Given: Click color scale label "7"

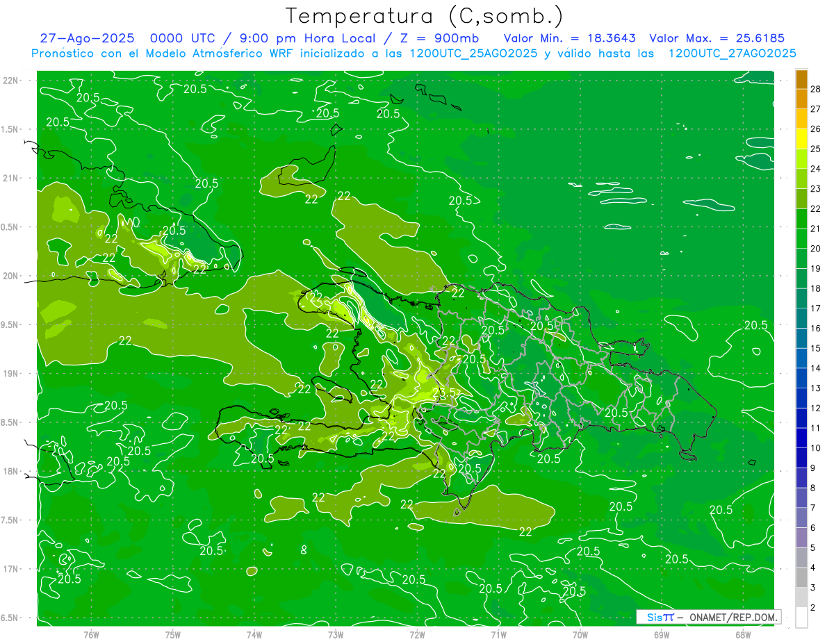Looking at the screenshot, I should tap(814, 508).
